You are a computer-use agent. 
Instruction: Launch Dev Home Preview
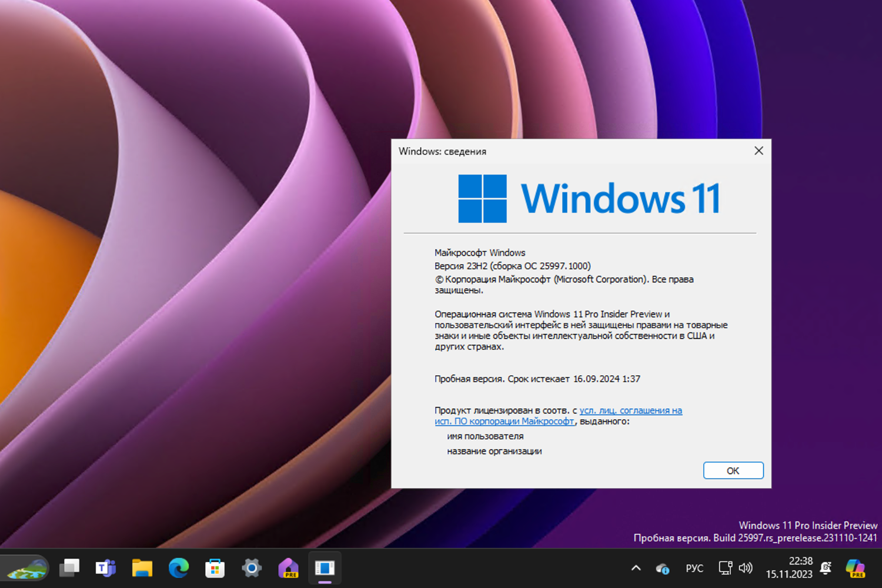point(288,567)
